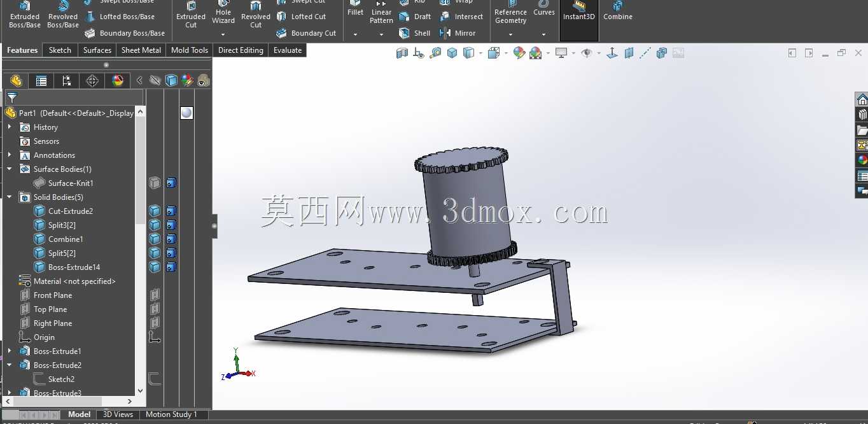Open the Linear Pattern dropdown arrow

click(x=381, y=34)
